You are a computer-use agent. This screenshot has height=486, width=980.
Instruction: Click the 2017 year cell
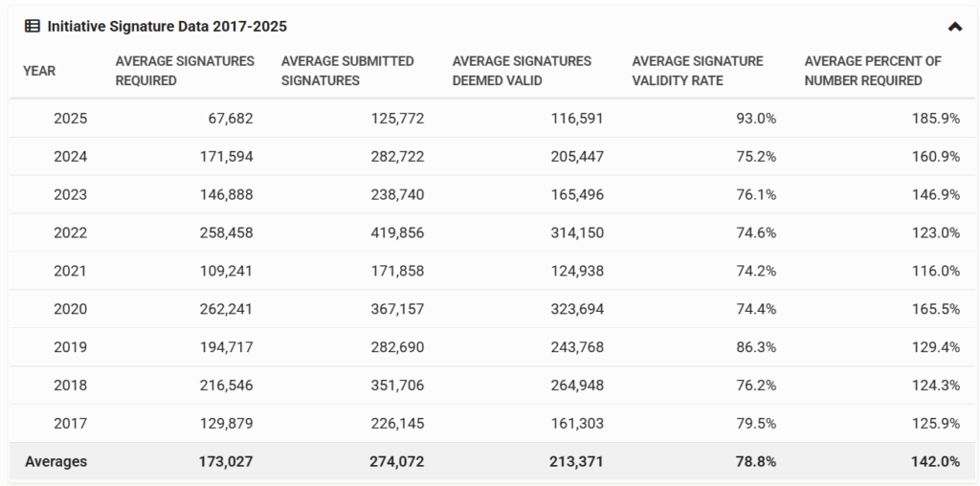(x=70, y=423)
